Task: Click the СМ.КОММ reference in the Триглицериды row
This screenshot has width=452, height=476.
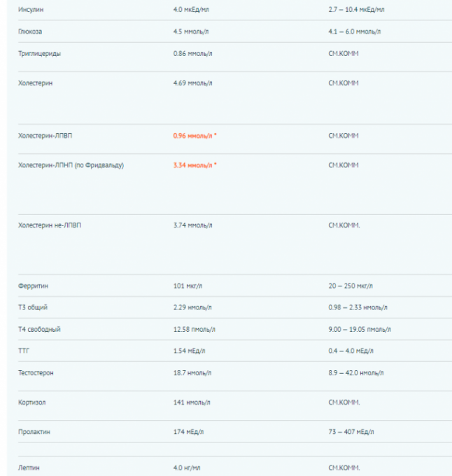Action: (x=343, y=54)
